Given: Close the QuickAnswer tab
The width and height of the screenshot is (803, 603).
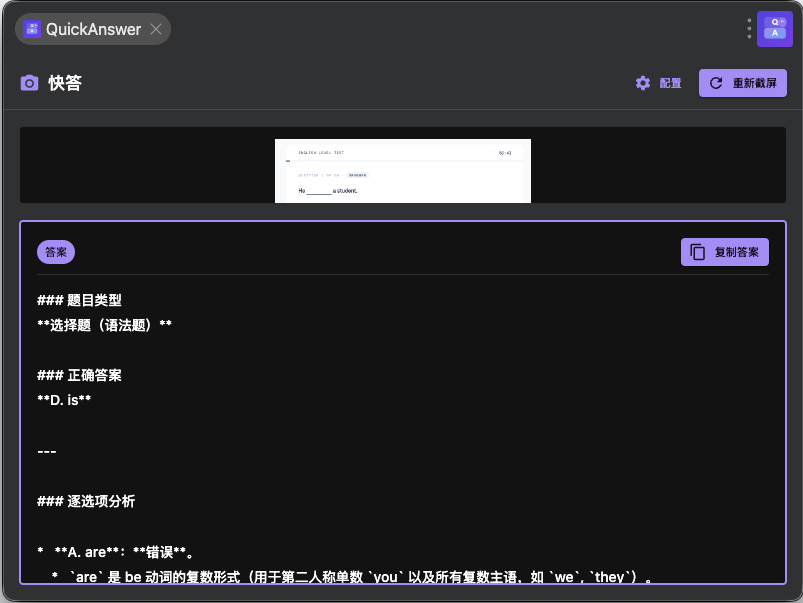Looking at the screenshot, I should point(156,29).
